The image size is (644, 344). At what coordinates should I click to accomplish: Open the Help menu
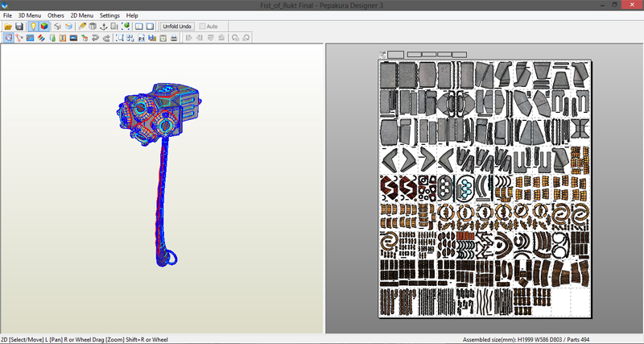[132, 15]
